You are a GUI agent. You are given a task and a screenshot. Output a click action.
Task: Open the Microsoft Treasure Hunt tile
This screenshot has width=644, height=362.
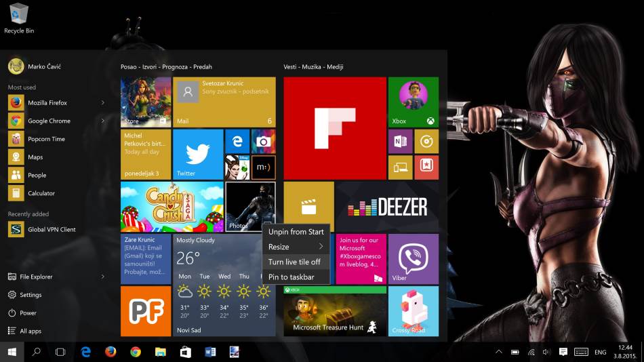335,311
